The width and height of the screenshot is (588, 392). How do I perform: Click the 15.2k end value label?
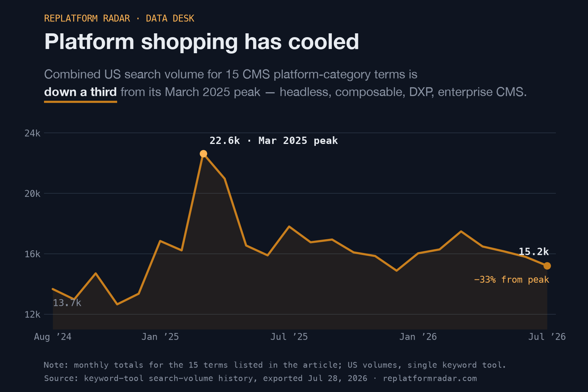click(534, 252)
